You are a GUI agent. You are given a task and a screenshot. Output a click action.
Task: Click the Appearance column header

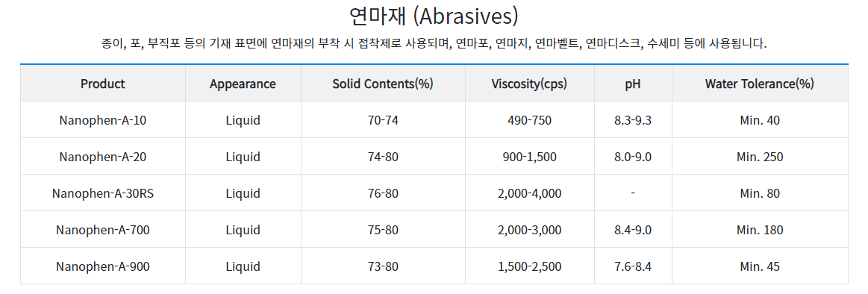coord(243,84)
